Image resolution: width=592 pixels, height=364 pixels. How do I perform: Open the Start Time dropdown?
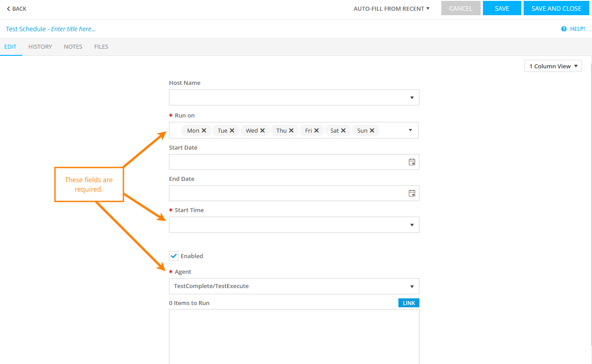412,225
